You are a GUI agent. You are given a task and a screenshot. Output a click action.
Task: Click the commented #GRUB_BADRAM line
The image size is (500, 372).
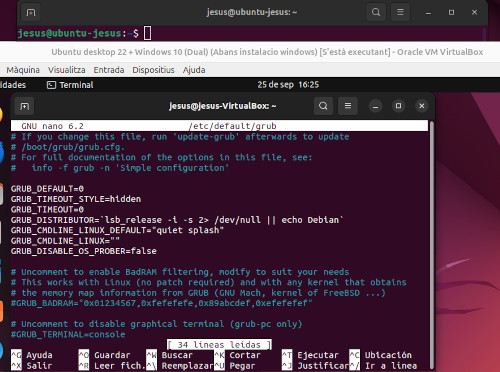point(162,303)
